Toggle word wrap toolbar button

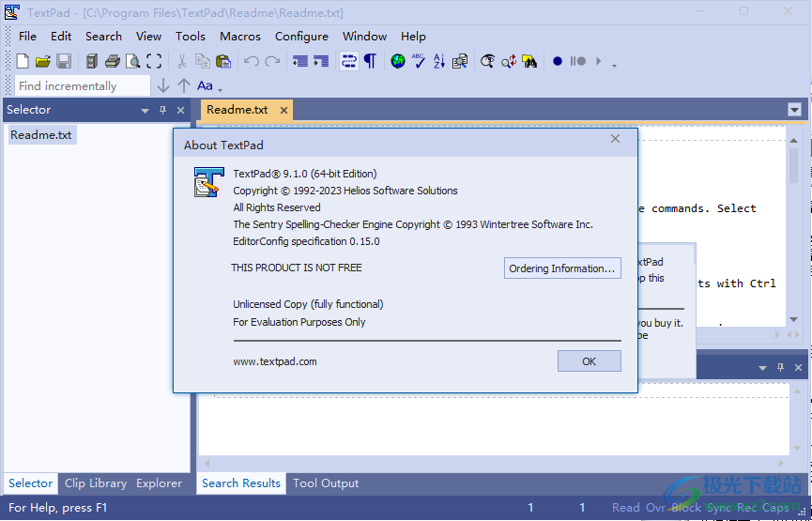click(348, 61)
